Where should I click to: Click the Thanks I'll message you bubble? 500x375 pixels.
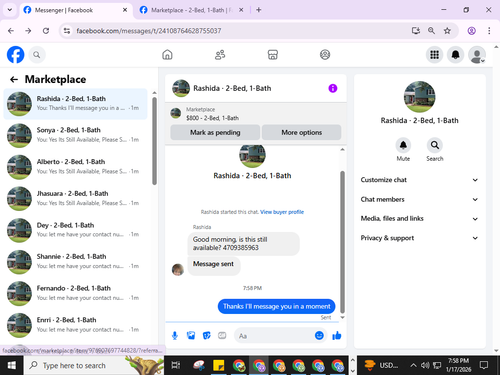tap(276, 306)
